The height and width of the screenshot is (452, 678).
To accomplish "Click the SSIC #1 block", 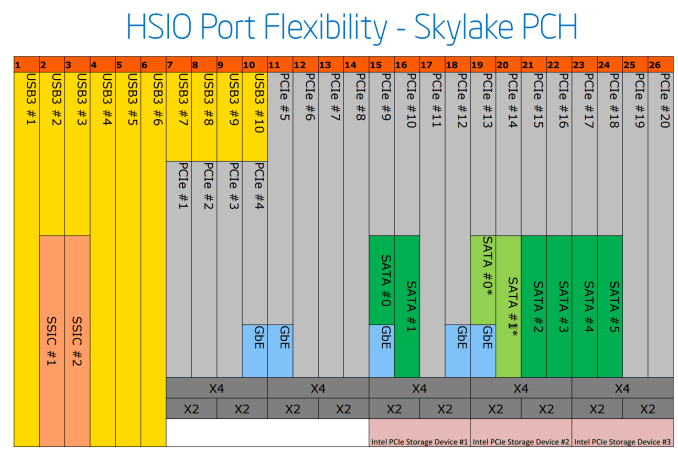I will point(52,341).
